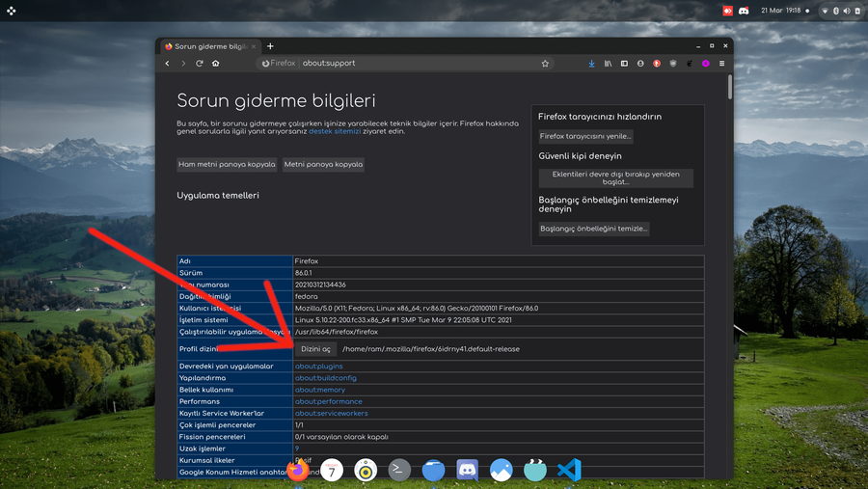Show sidebars using the sidebar icon
The height and width of the screenshot is (489, 868).
click(x=624, y=63)
